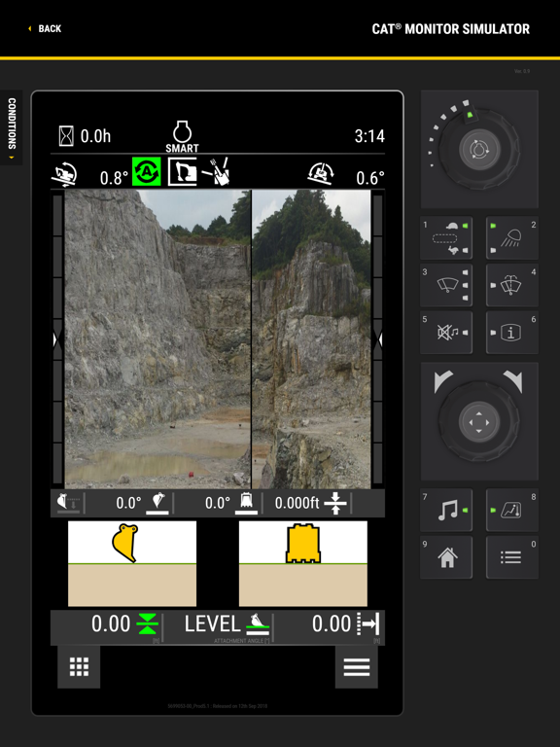Click the LEVEL text readout
560x747 pixels.
point(212,624)
